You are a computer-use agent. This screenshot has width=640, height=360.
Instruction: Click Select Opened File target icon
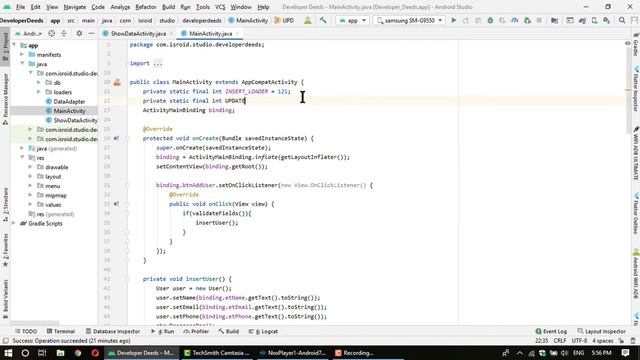tap(51, 33)
